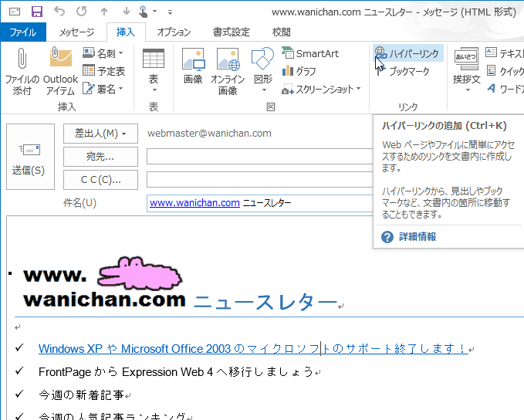The width and height of the screenshot is (524, 420).
Task: Open the 表 table dropdown
Action: click(154, 71)
